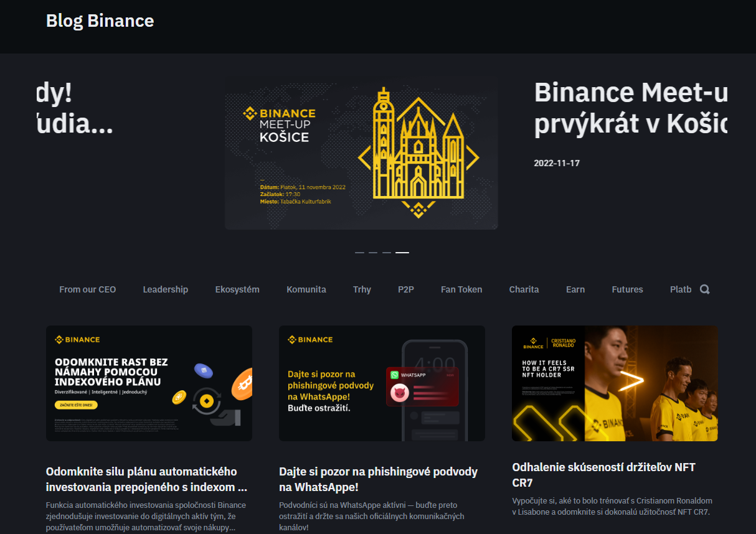756x534 pixels.
Task: Open the Earn category
Action: coord(575,289)
